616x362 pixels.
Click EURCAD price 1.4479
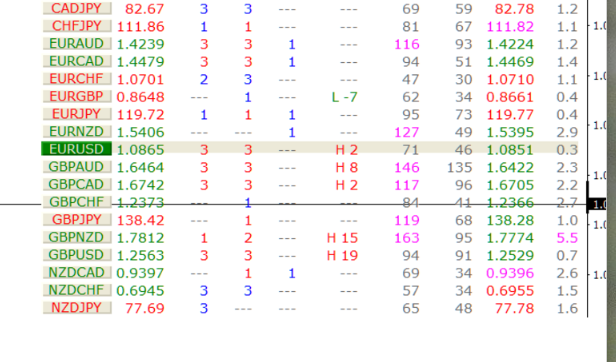(x=141, y=62)
